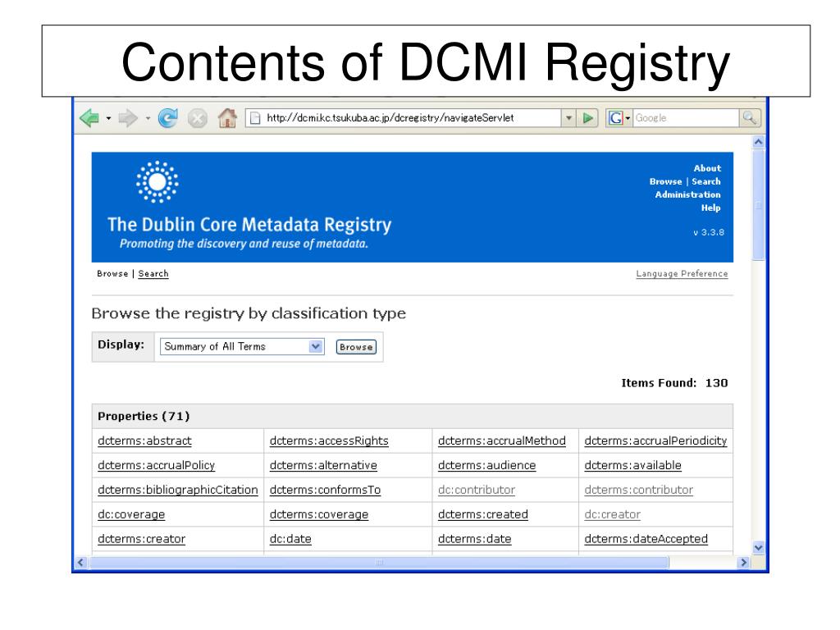This screenshot has height=630, width=840.
Task: Click the magnifier search icon
Action: point(750,118)
